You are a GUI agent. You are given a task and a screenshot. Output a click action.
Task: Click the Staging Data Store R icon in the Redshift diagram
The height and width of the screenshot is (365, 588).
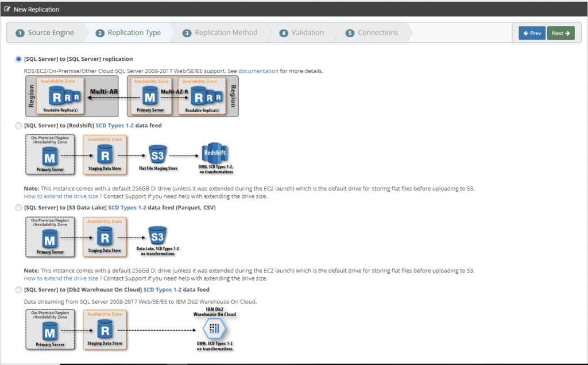click(x=105, y=154)
